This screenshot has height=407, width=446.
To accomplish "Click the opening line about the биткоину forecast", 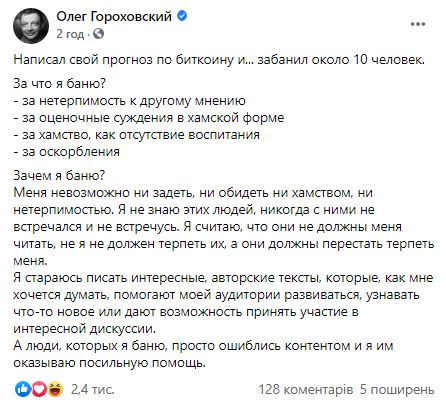I will (x=219, y=60).
